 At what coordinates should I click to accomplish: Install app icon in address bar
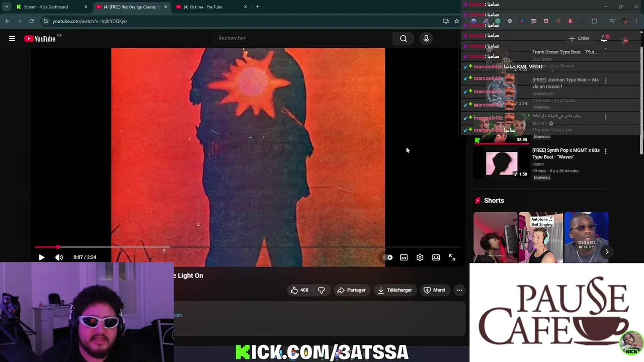(446, 21)
